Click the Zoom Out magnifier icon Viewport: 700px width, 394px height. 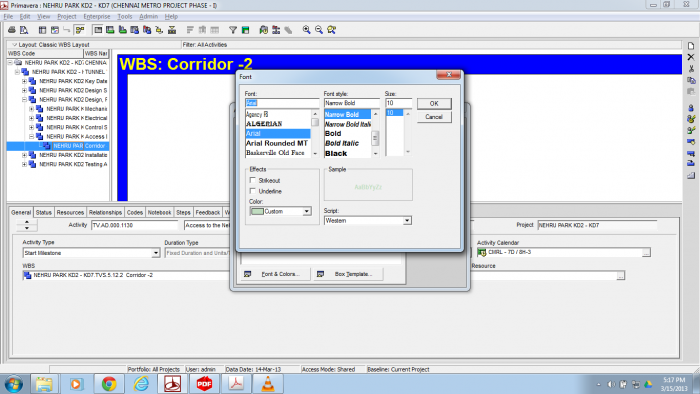click(x=319, y=30)
